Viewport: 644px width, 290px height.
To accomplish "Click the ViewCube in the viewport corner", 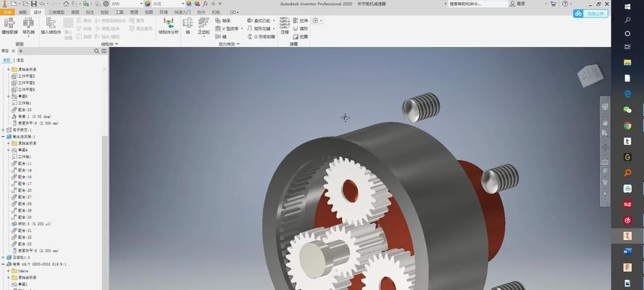I will (x=591, y=75).
